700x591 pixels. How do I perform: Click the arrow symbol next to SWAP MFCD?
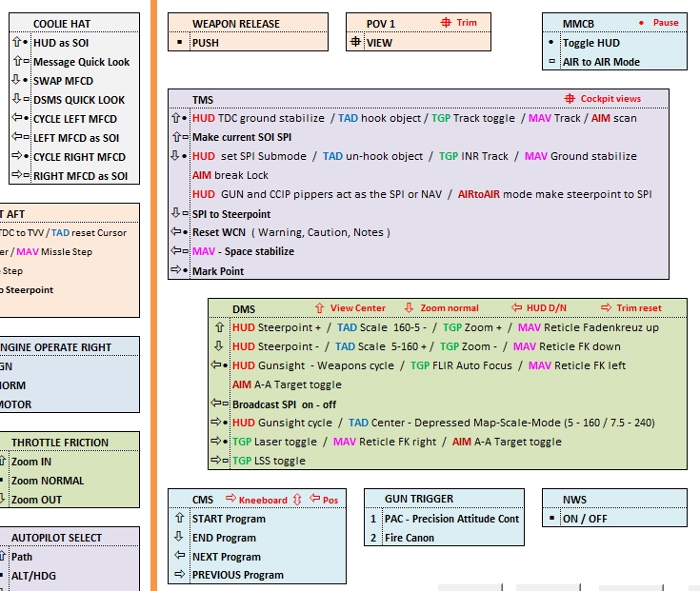coord(15,80)
